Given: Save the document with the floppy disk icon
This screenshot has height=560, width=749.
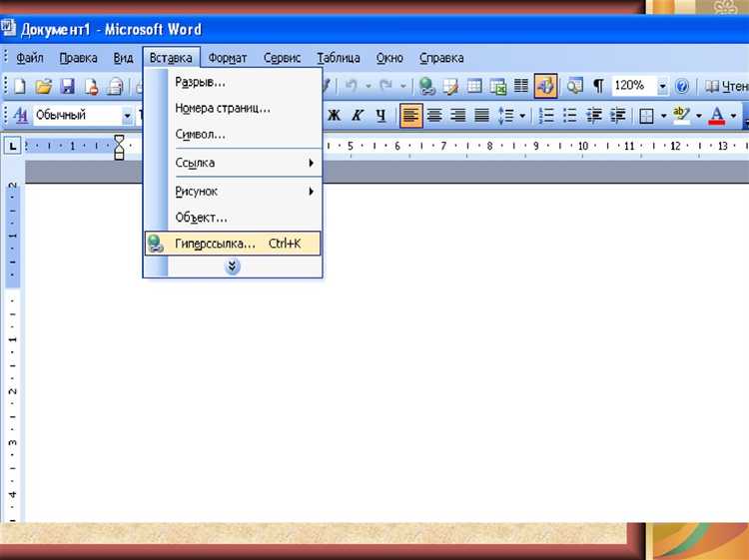Looking at the screenshot, I should click(67, 87).
